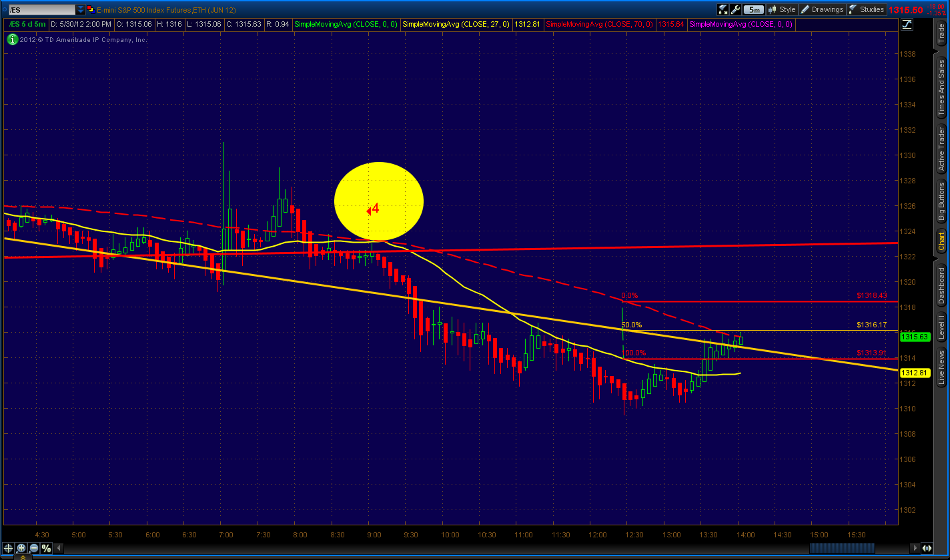Screen dimensions: 950x560
Task: Click the O: 1315.06 open value
Action: click(135, 24)
